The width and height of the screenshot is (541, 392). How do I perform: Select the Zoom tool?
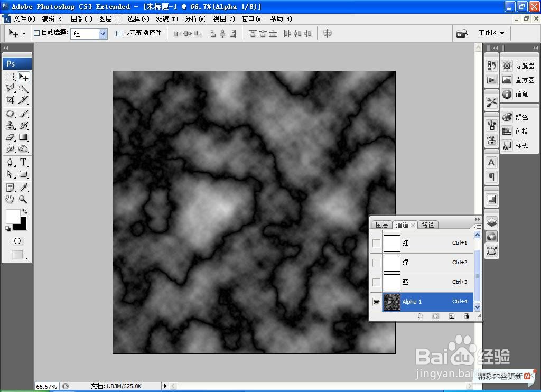coord(23,199)
